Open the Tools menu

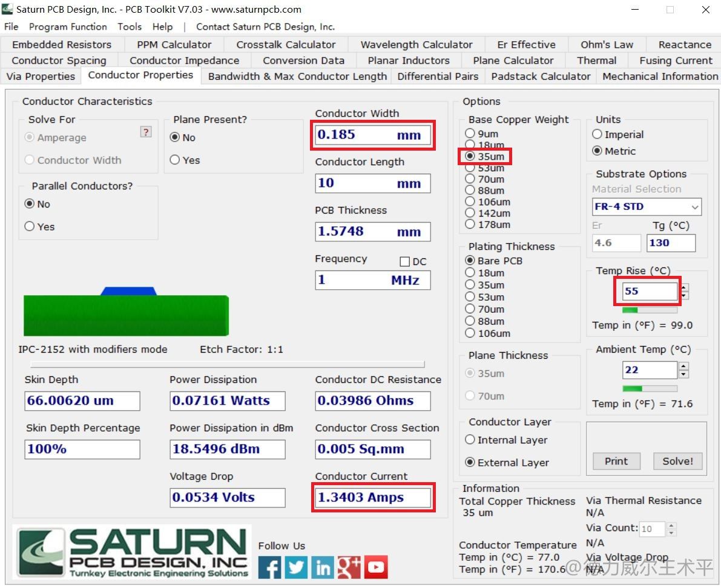pyautogui.click(x=130, y=27)
